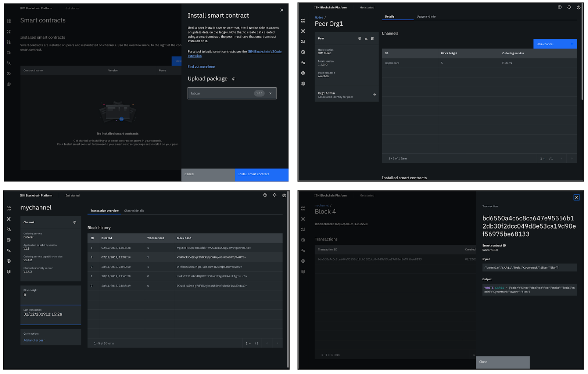Open Channels sidebar icon on mychannel screen
The image size is (588, 374).
pyautogui.click(x=8, y=219)
